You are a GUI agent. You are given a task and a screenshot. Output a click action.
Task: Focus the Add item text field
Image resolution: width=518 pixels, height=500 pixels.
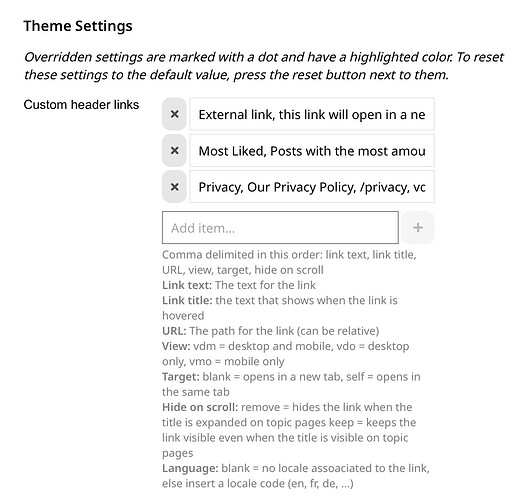(280, 227)
